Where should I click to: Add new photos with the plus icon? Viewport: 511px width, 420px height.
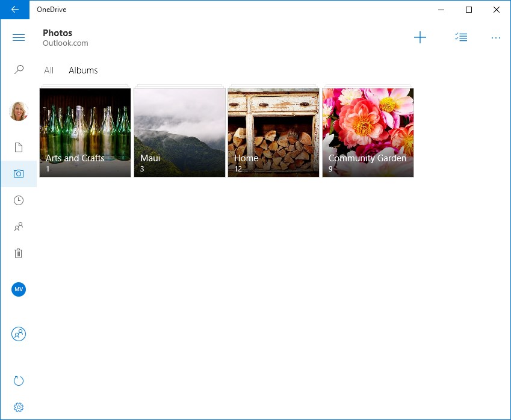(x=420, y=37)
